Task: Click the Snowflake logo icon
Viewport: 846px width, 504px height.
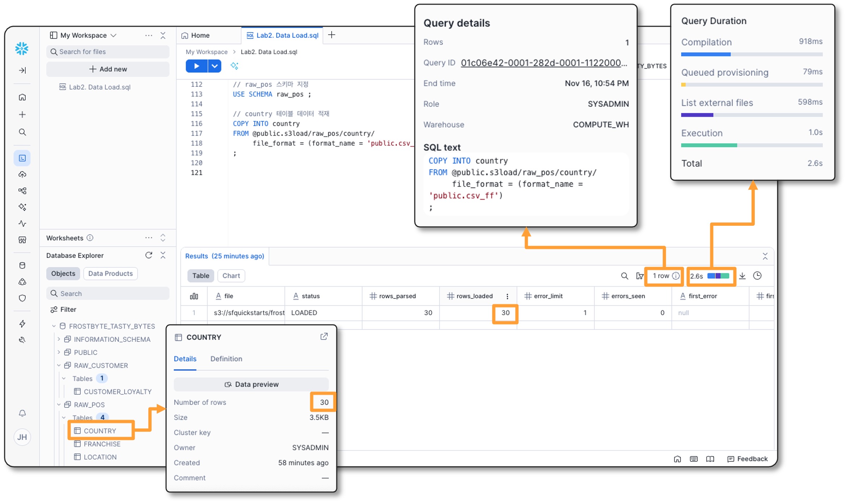Action: point(22,48)
